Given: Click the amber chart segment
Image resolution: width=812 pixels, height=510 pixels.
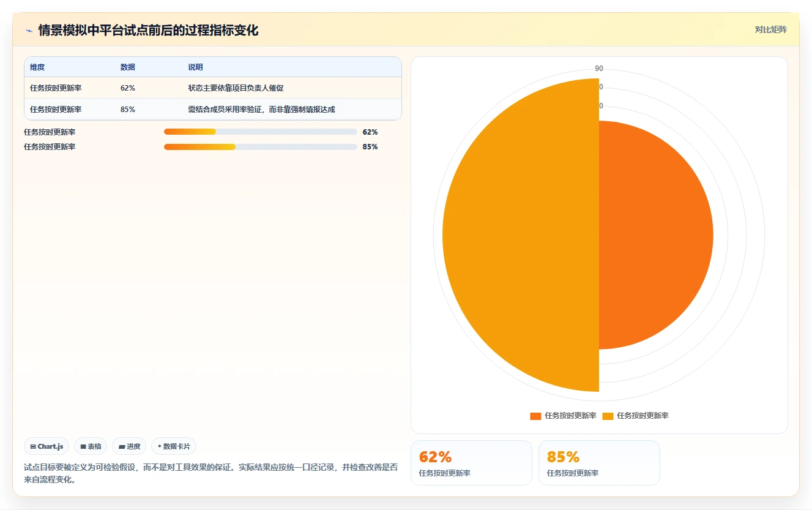Looking at the screenshot, I should tap(520, 235).
